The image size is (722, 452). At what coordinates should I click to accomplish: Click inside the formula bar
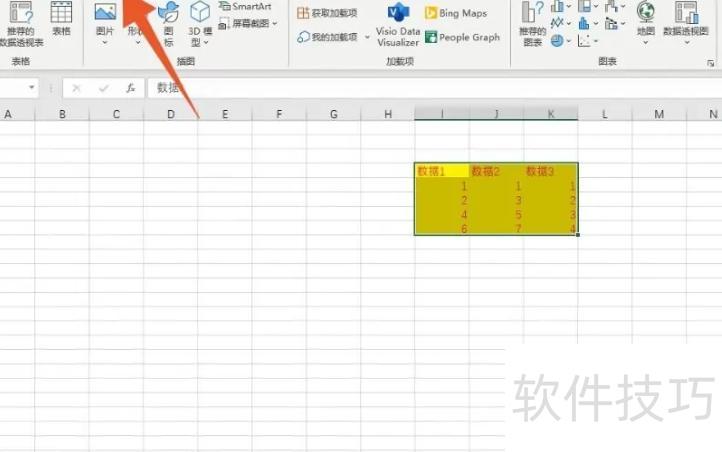(x=434, y=87)
